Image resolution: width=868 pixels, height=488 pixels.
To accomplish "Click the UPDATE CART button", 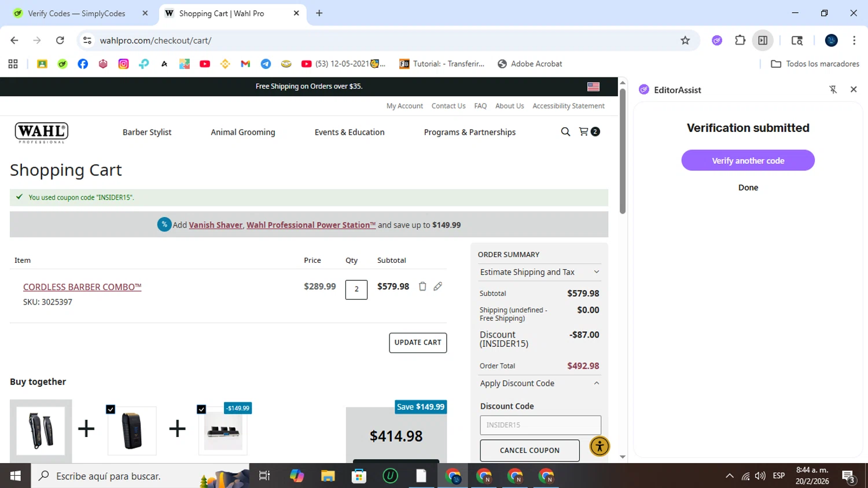I will tap(418, 343).
